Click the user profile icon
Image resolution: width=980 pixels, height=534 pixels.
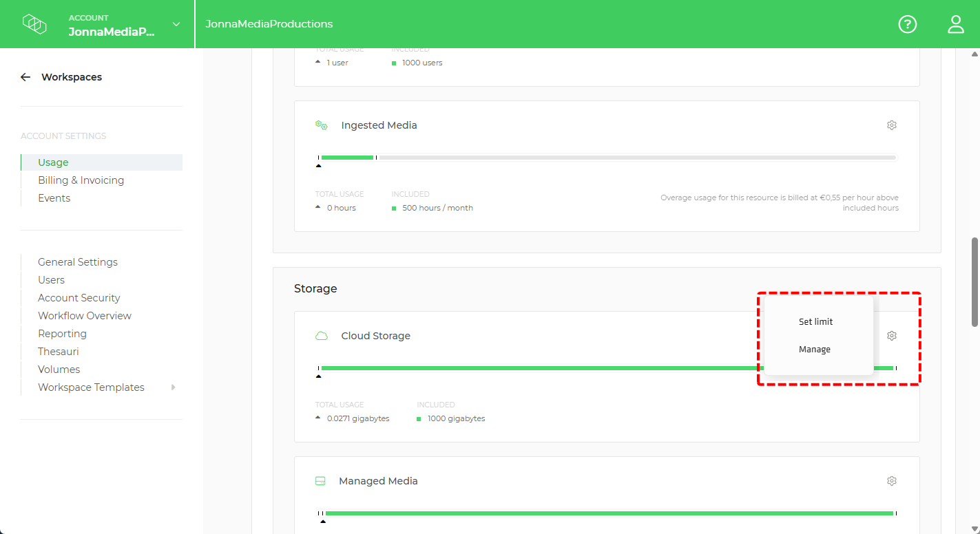point(955,24)
